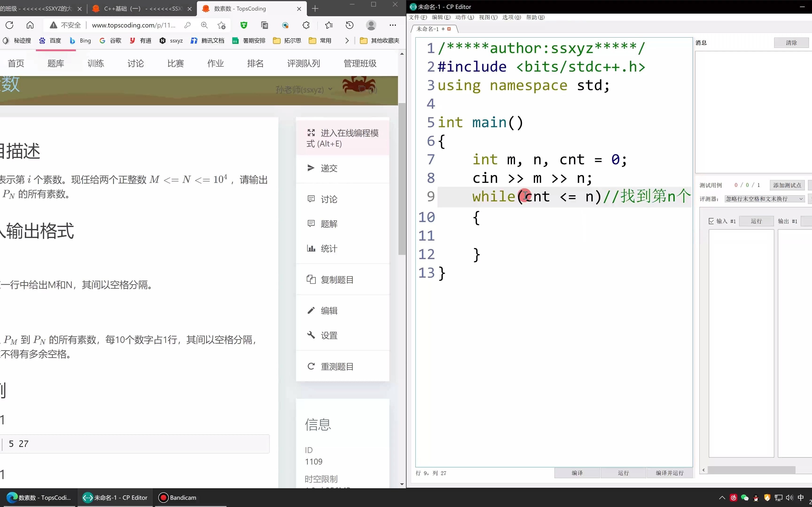
Task: Open the 评测器 checker dropdown
Action: click(764, 199)
